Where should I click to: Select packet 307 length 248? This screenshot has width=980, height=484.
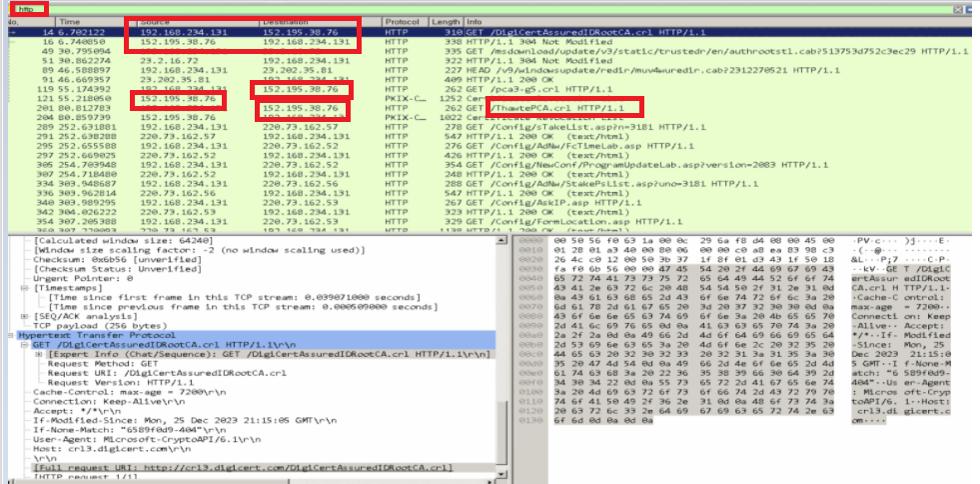pyautogui.click(x=489, y=174)
